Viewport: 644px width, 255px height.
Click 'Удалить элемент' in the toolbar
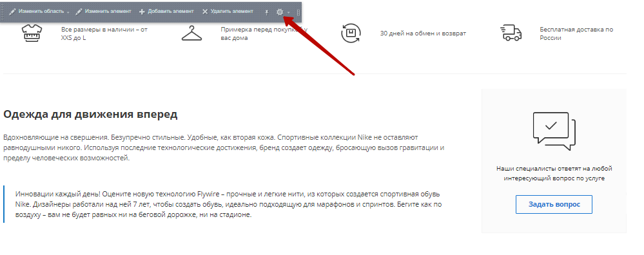pos(228,12)
